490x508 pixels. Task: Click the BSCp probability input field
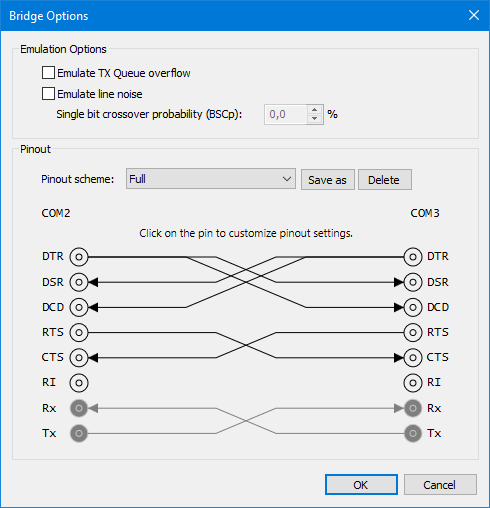pyautogui.click(x=286, y=114)
